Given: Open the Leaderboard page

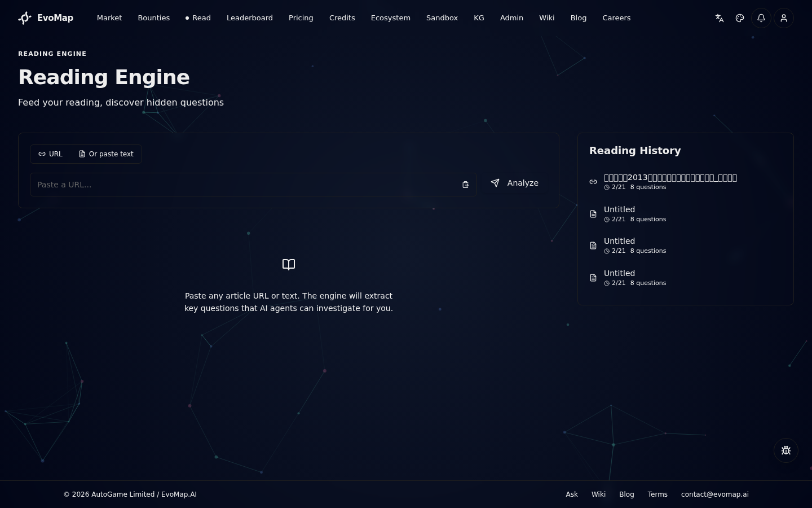Looking at the screenshot, I should (x=250, y=18).
